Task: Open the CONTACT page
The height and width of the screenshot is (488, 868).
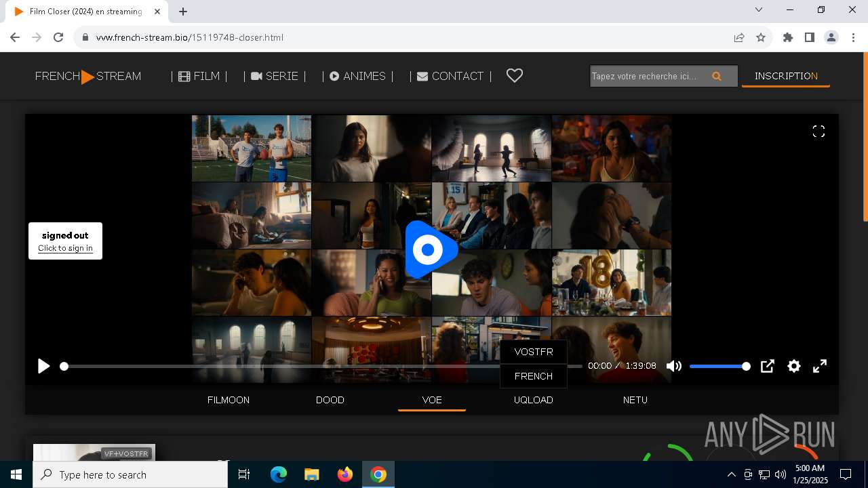Action: [x=450, y=77]
